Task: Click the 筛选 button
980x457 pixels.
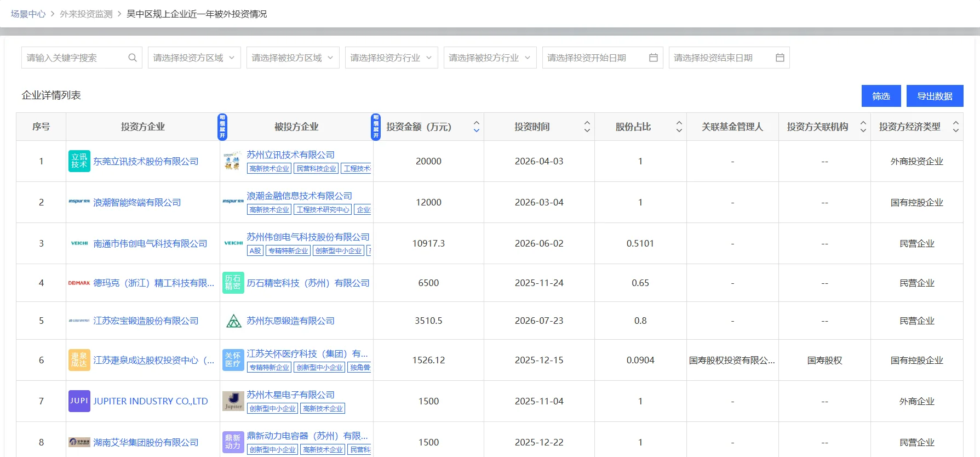Action: pos(881,96)
